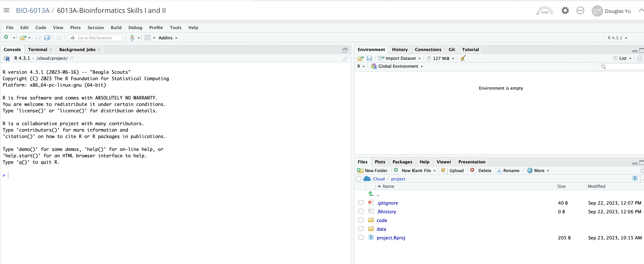Open the 127 MiB memory dropdown

(440, 58)
